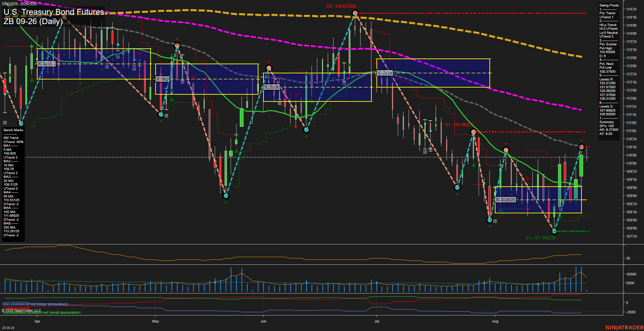Image resolution: width=644 pixels, height=331 pixels.
Task: Click the May date axis label
Action: (x=156, y=321)
